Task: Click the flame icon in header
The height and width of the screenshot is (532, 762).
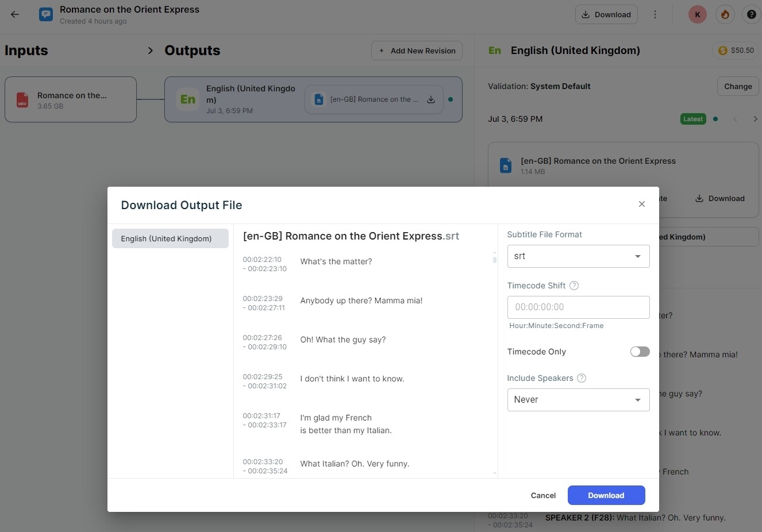Action: click(x=725, y=14)
